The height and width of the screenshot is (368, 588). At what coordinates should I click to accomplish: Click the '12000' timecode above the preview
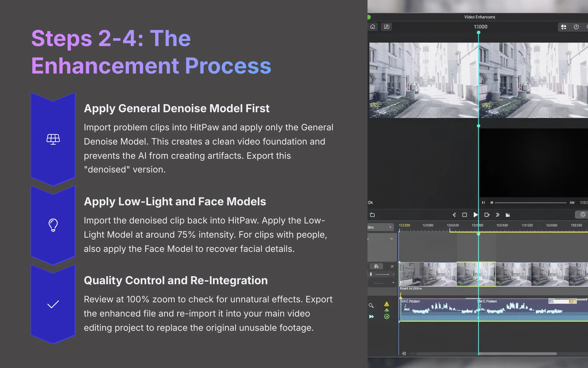pyautogui.click(x=480, y=27)
